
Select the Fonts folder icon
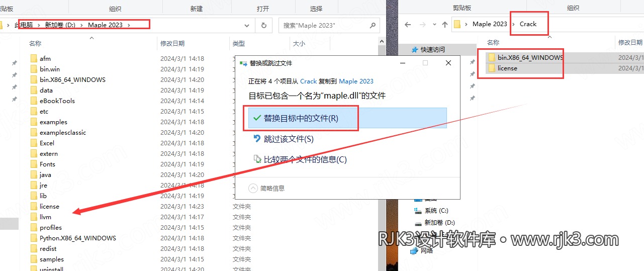pos(34,164)
